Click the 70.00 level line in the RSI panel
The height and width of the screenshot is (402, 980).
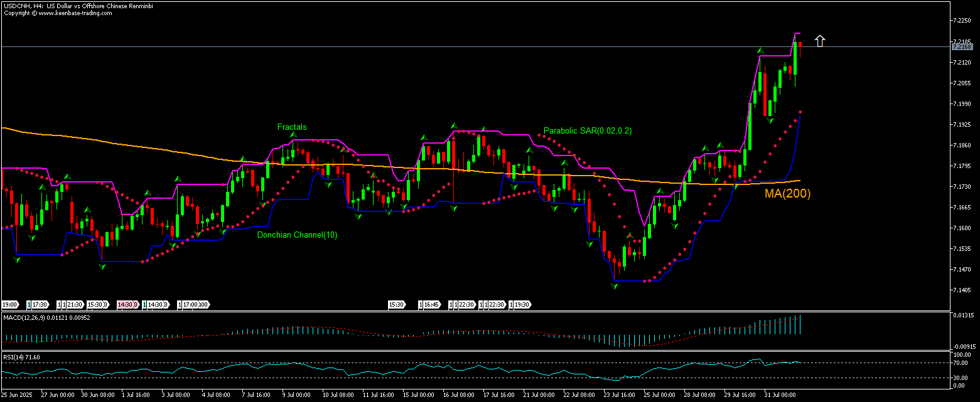pos(439,362)
